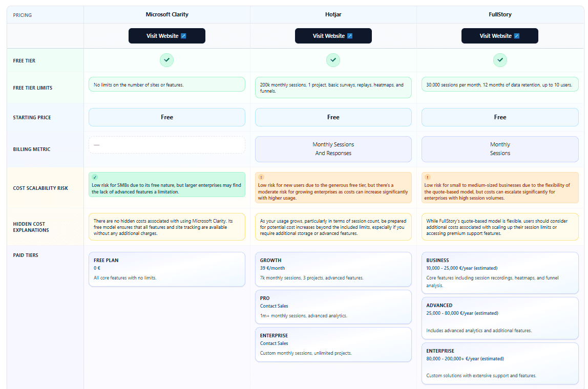This screenshot has width=588, height=389.
Task: Click orange warning icon in Hotjar scalability risk
Action: (261, 177)
